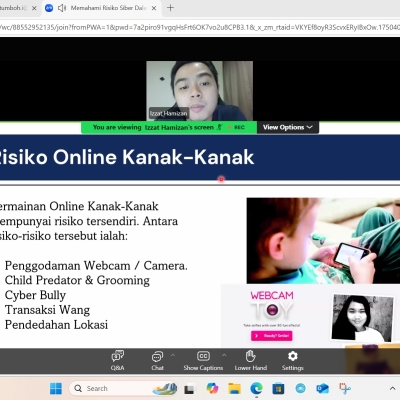Click the Zoom icon on the active tab
Viewport: 400px width, 400px height.
[49, 8]
